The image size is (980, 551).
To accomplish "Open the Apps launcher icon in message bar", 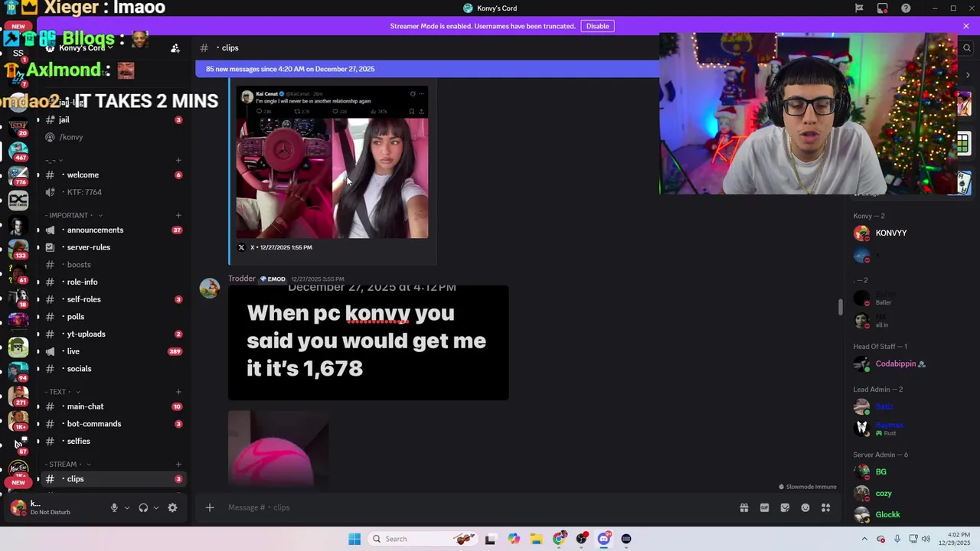I will pyautogui.click(x=825, y=507).
